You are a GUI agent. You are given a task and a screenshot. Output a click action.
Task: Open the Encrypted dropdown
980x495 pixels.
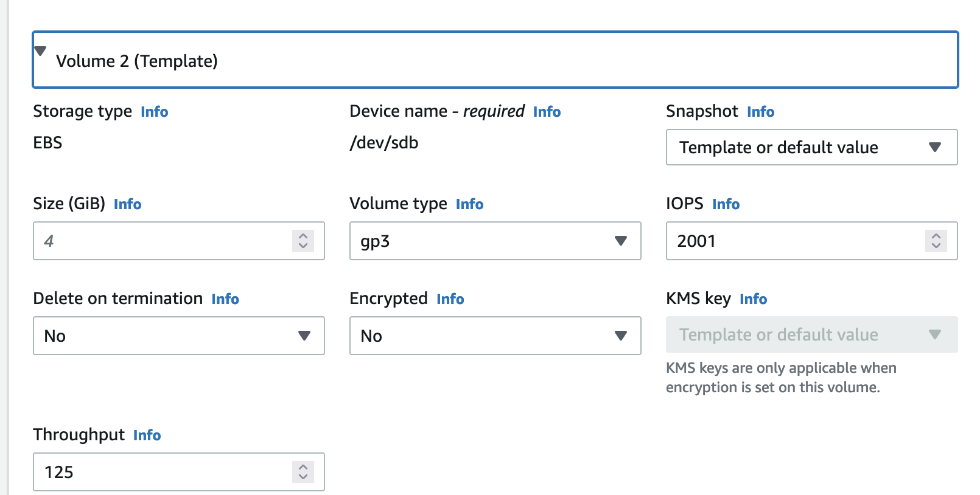495,336
